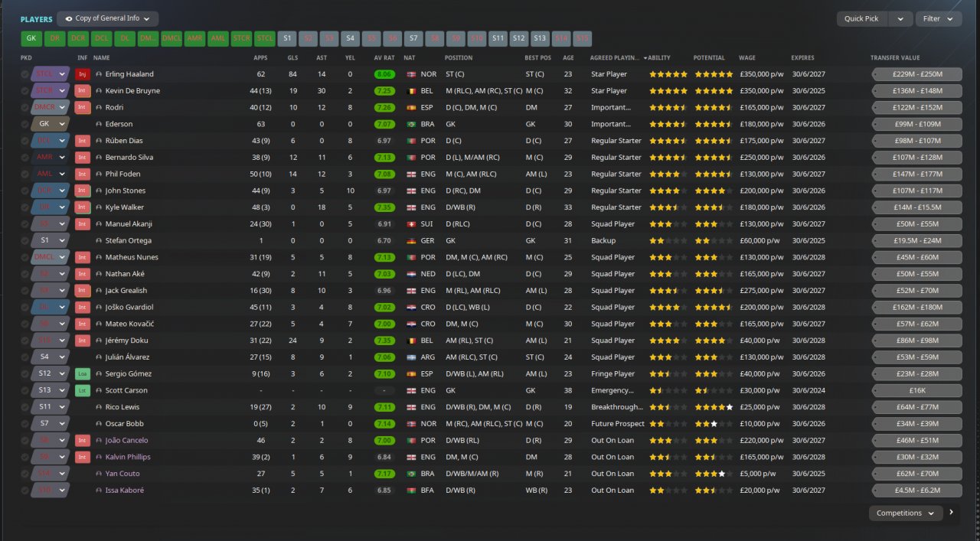The height and width of the screenshot is (541, 980).
Task: Click the Int badge in Rodri's row
Action: (x=83, y=108)
